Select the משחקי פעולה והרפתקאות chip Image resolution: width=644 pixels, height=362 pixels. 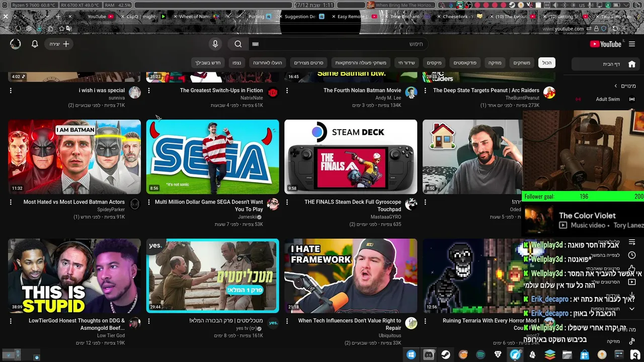pos(361,63)
